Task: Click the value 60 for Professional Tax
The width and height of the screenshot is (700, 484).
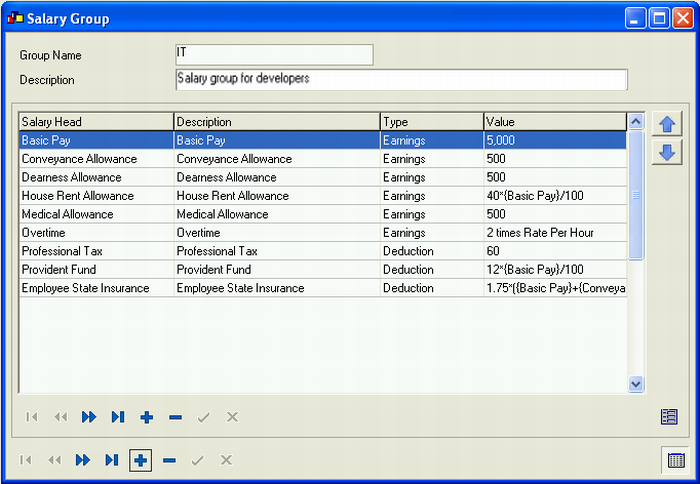Action: [555, 251]
